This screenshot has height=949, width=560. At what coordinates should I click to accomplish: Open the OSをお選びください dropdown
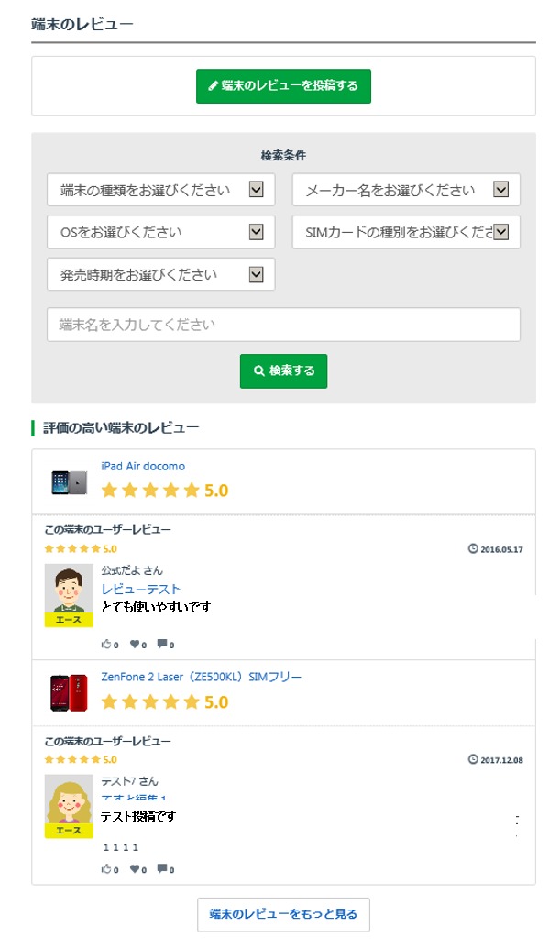pos(160,232)
